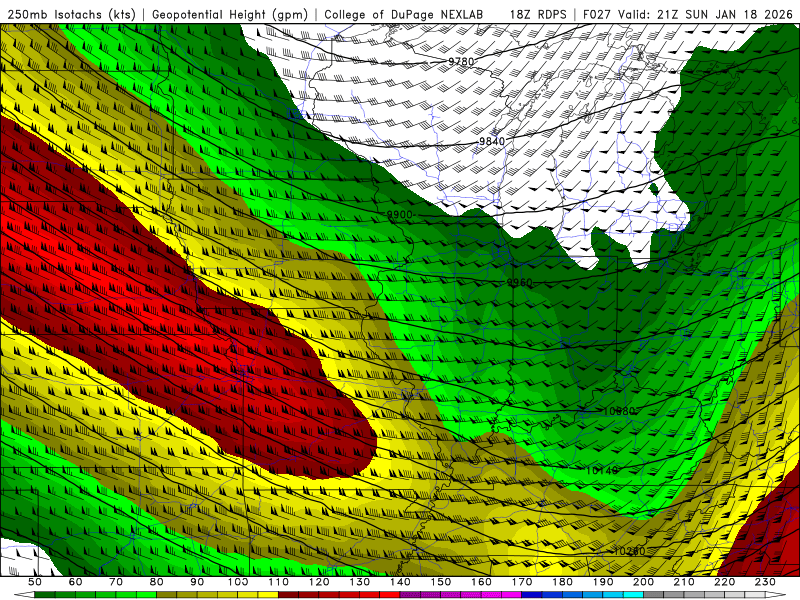Click the 10140 height contour label
This screenshot has height=600, width=800.
602,470
